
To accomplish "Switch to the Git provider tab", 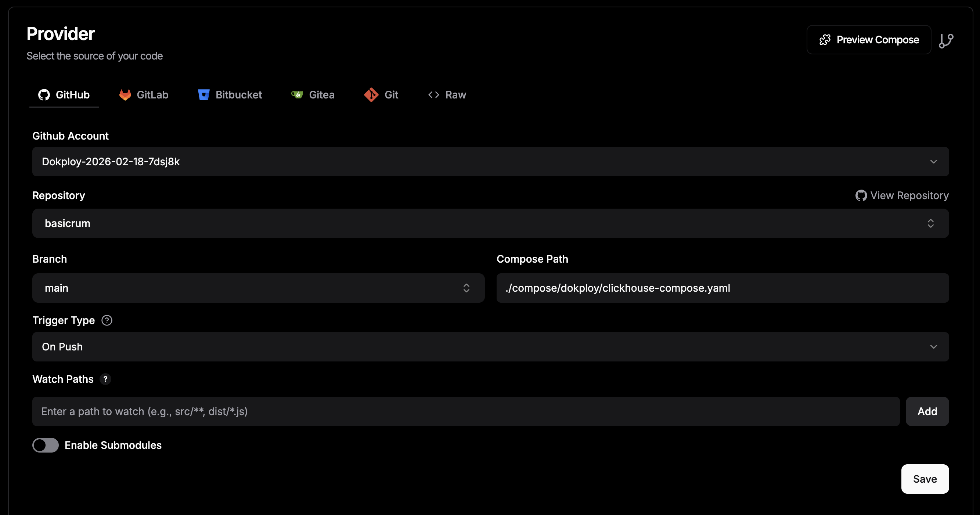I will coord(381,95).
